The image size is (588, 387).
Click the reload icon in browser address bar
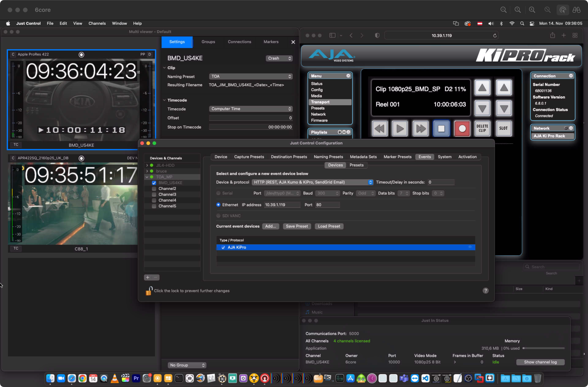tap(495, 36)
